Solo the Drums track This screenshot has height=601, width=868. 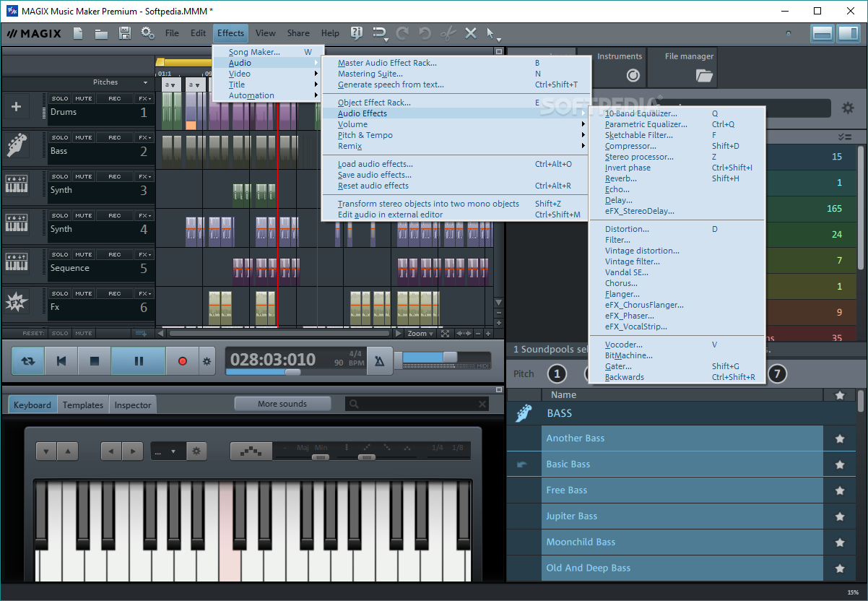(x=60, y=98)
